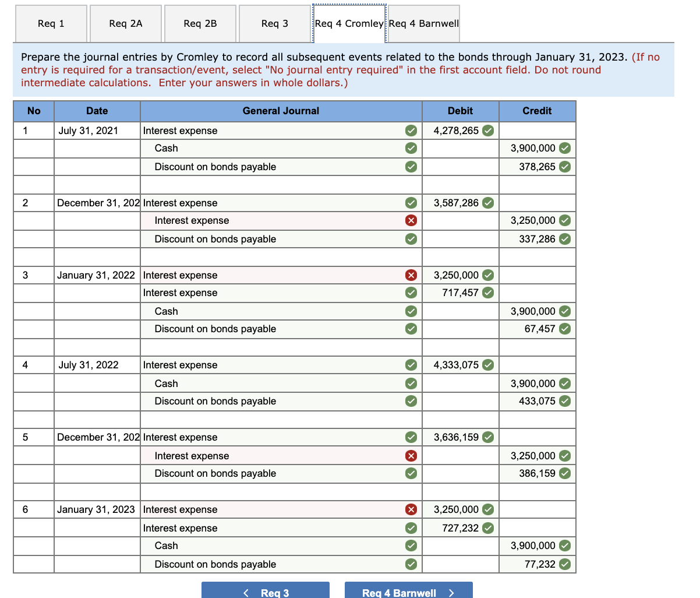Image resolution: width=700 pixels, height=598 pixels.
Task: Open the Req 2A tab
Action: [x=126, y=23]
